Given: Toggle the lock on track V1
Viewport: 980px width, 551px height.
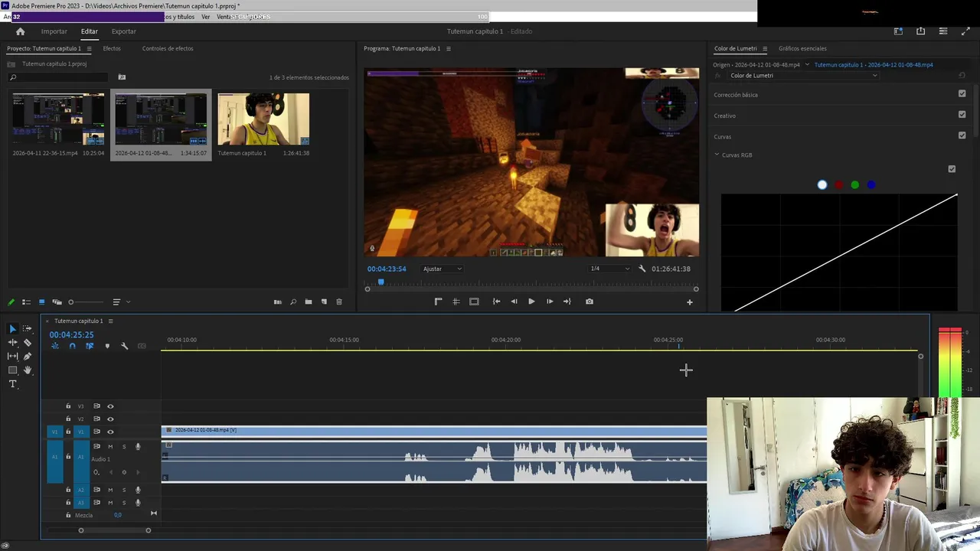Looking at the screenshot, I should pyautogui.click(x=68, y=432).
